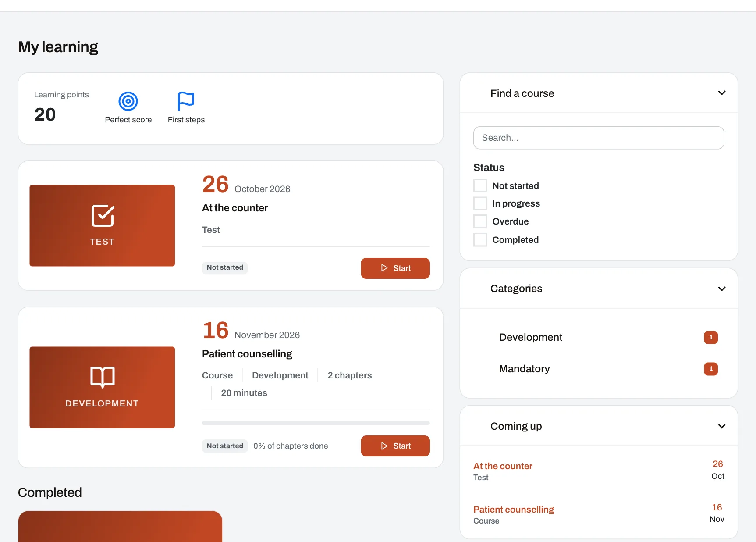Click the Status filter heading
The image size is (756, 542).
(x=489, y=168)
